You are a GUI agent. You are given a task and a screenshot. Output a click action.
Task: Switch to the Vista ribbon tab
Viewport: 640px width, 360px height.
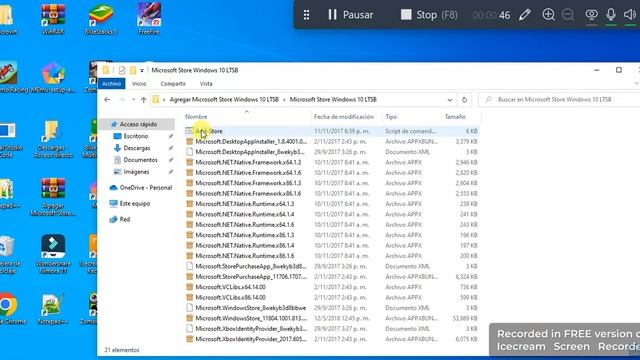point(206,84)
